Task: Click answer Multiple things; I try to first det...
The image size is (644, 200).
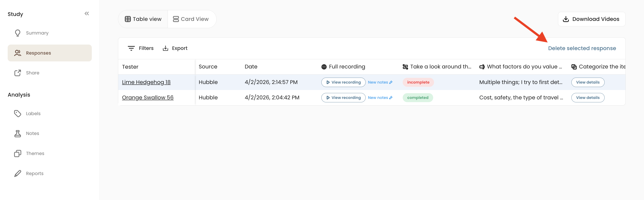Action: point(521,82)
